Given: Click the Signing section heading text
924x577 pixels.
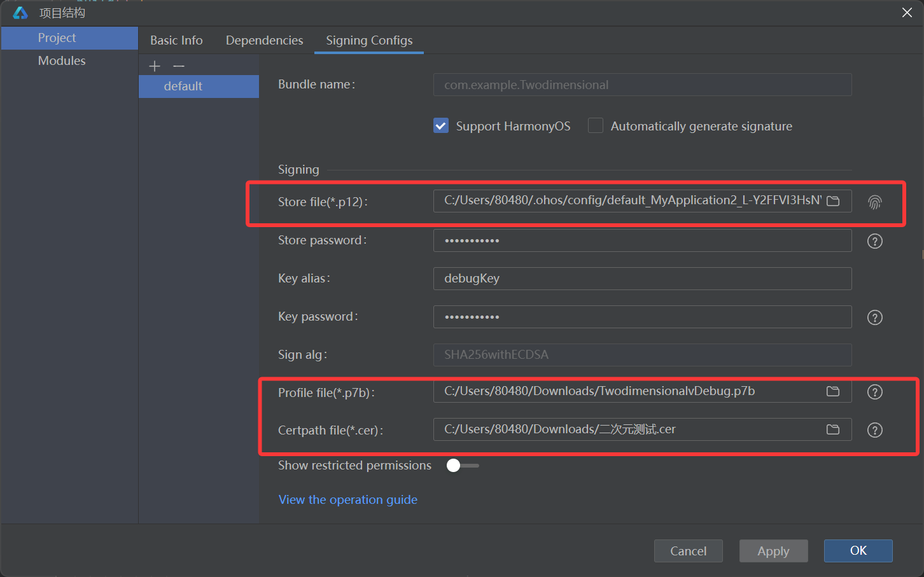Looking at the screenshot, I should click(x=298, y=169).
